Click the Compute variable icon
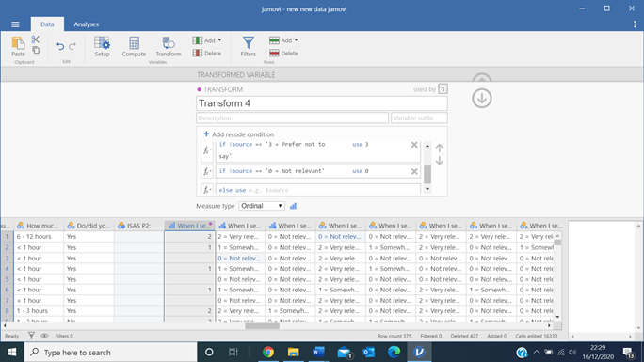 click(x=134, y=46)
